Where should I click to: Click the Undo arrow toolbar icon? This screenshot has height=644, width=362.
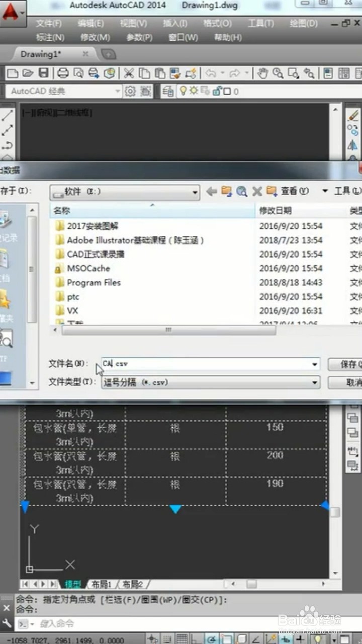point(211,73)
